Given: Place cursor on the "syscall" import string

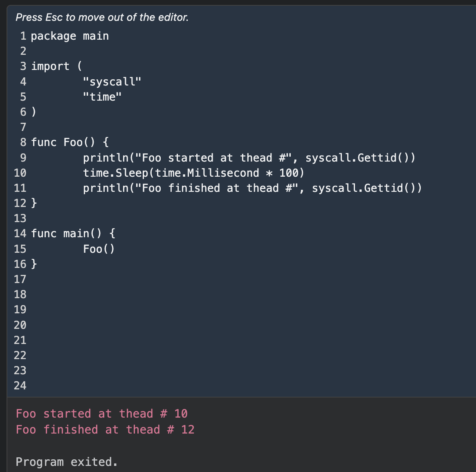Looking at the screenshot, I should pos(112,81).
